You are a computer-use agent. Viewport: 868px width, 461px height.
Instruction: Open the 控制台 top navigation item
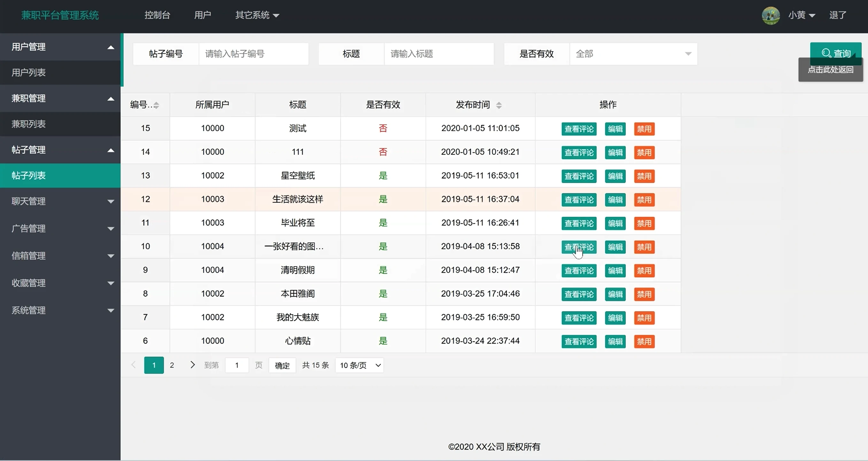[157, 15]
